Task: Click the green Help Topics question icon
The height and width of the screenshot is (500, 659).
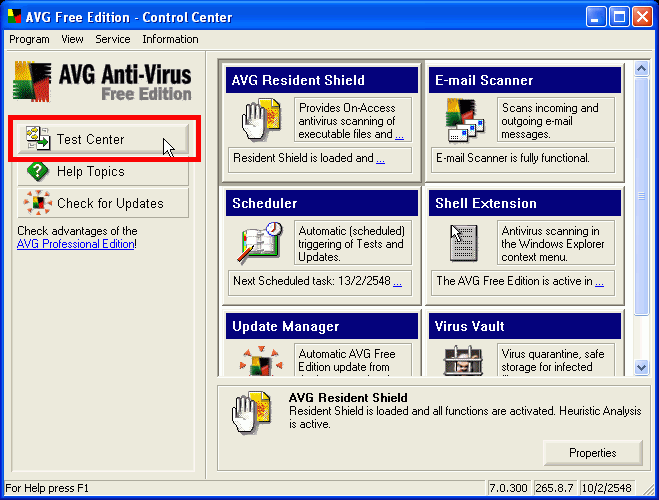Action: [37, 171]
